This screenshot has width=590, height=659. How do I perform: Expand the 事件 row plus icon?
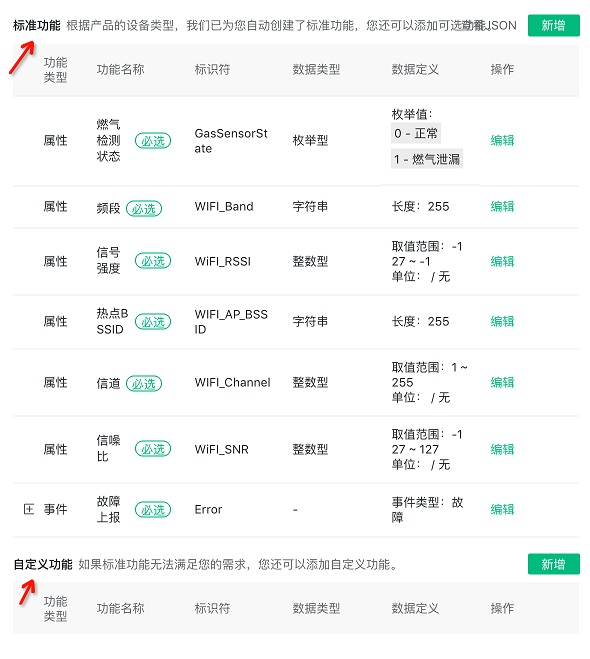29,509
